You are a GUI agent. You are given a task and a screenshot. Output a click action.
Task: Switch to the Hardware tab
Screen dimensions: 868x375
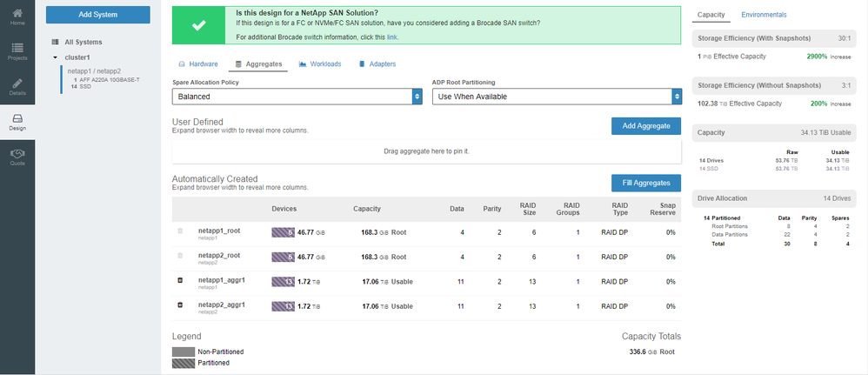[198, 64]
